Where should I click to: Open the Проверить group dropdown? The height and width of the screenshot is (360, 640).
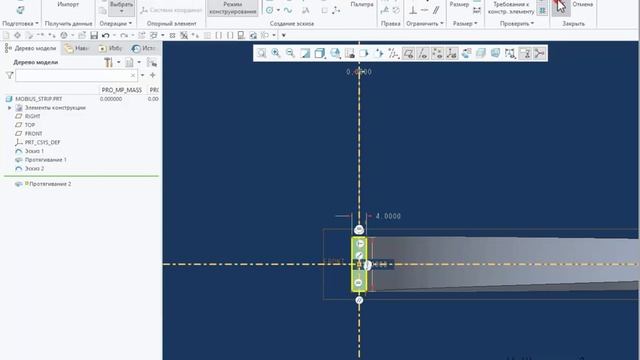517,24
